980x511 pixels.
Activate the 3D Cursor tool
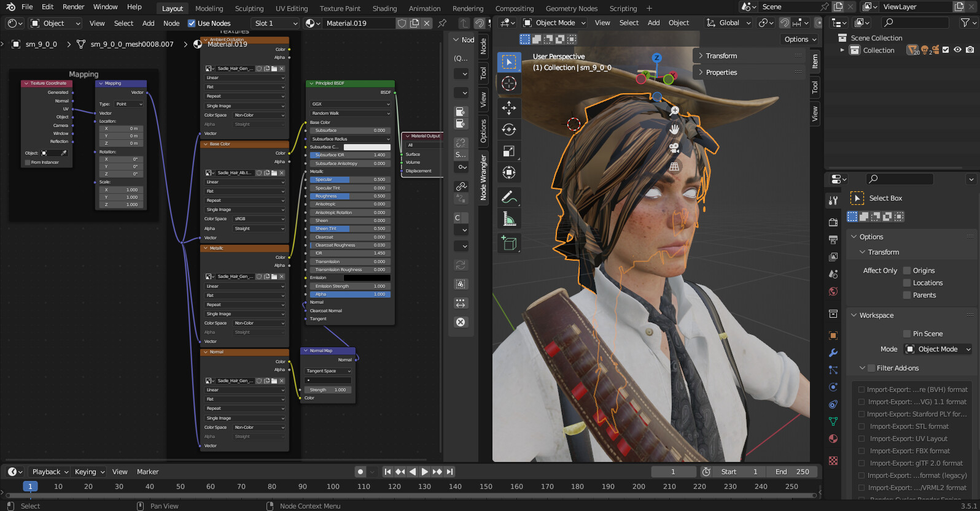click(509, 83)
